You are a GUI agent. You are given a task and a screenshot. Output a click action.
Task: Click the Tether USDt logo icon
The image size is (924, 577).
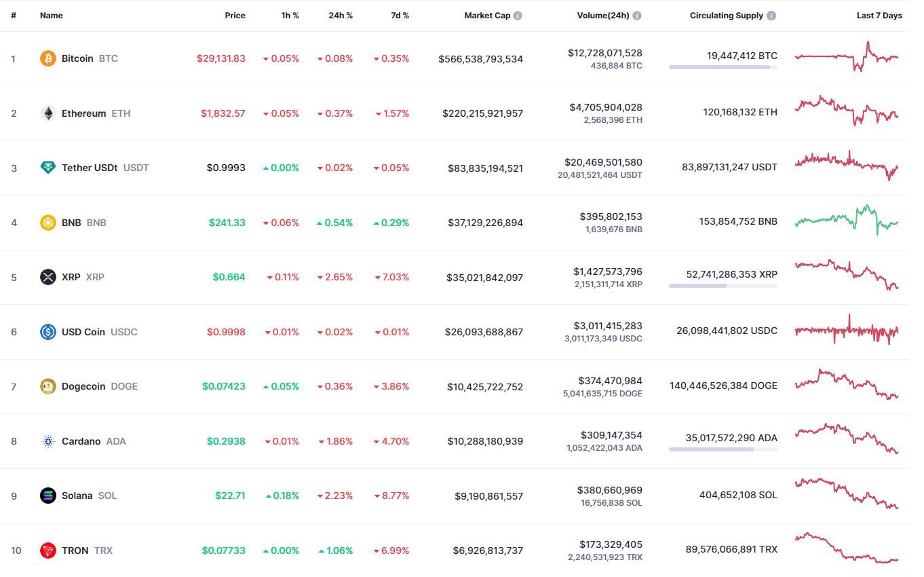click(x=47, y=168)
